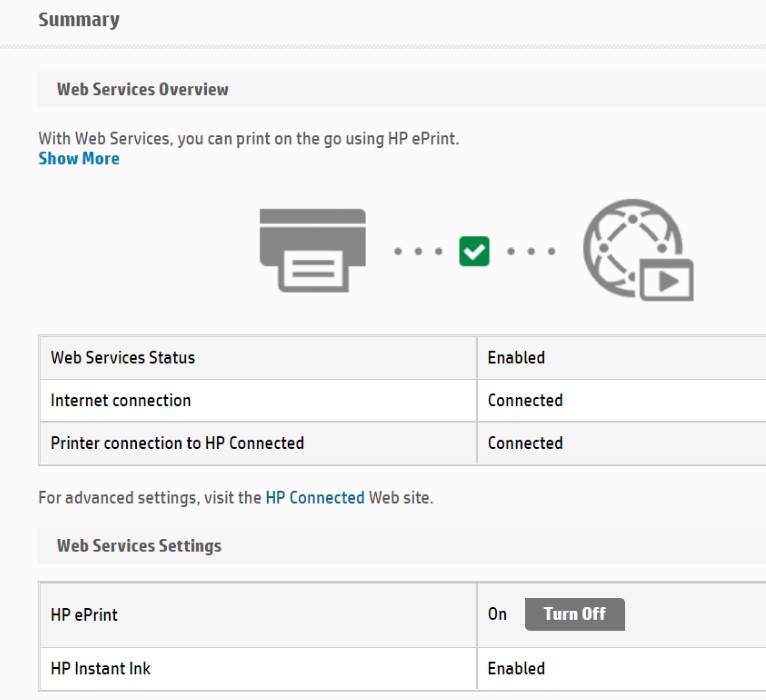The image size is (766, 700).
Task: Click the Enabled value for HP Instant Ink
Action: tap(516, 668)
